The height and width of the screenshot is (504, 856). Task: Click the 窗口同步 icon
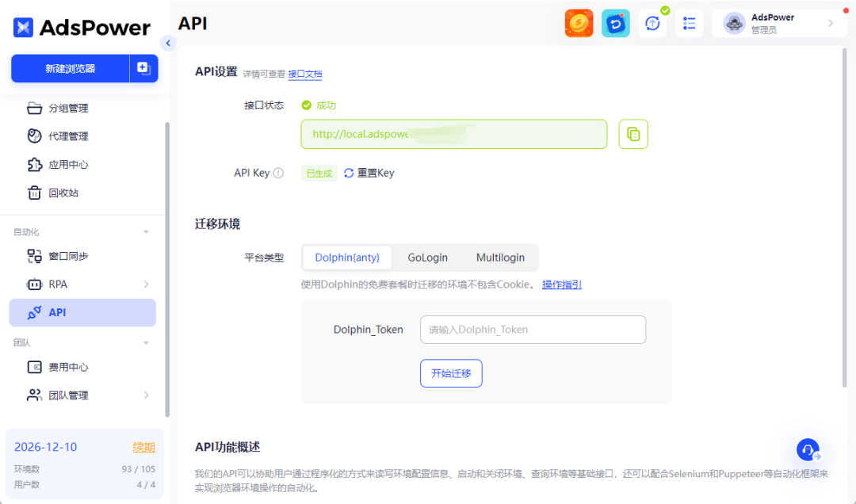pyautogui.click(x=34, y=256)
